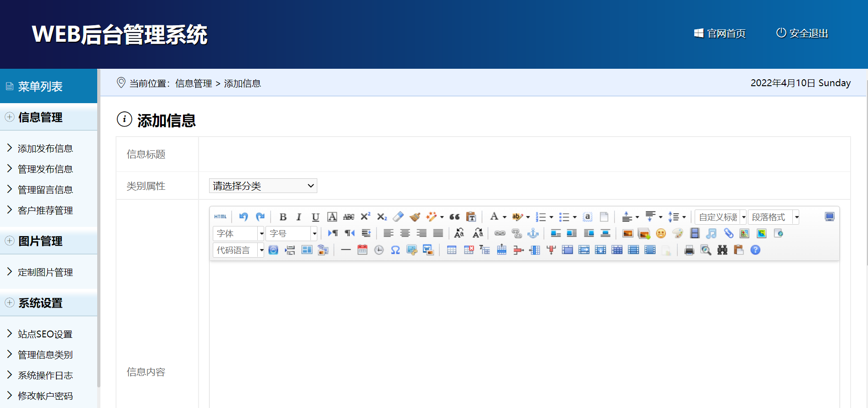Toggle underline formatting

(x=315, y=217)
